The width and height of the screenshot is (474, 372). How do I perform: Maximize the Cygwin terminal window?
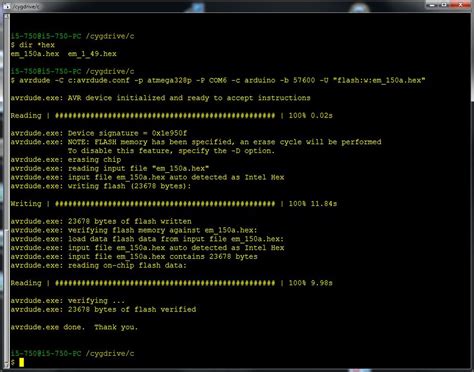[x=444, y=5]
